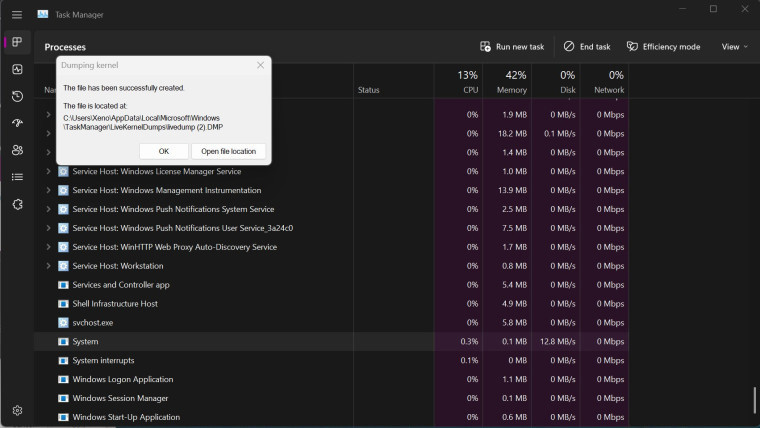Expand Service Host: Windows Management Instrumentation
760x428 pixels.
click(48, 190)
